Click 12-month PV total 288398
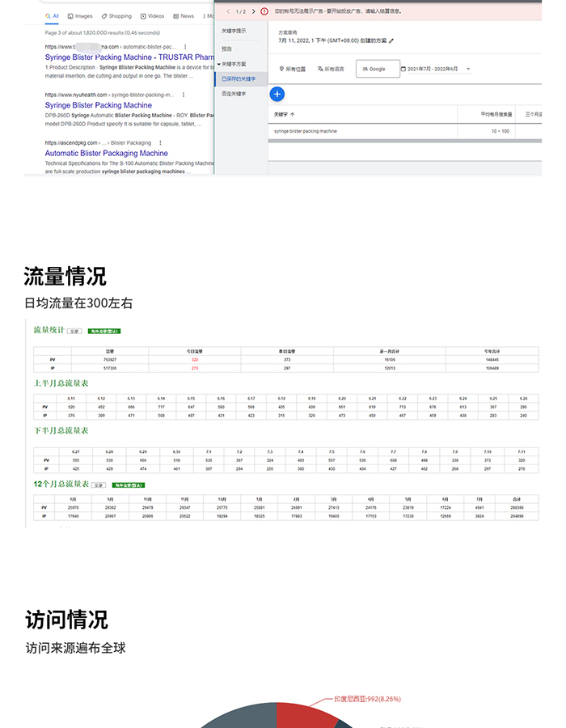The width and height of the screenshot is (566, 728). pyautogui.click(x=517, y=508)
